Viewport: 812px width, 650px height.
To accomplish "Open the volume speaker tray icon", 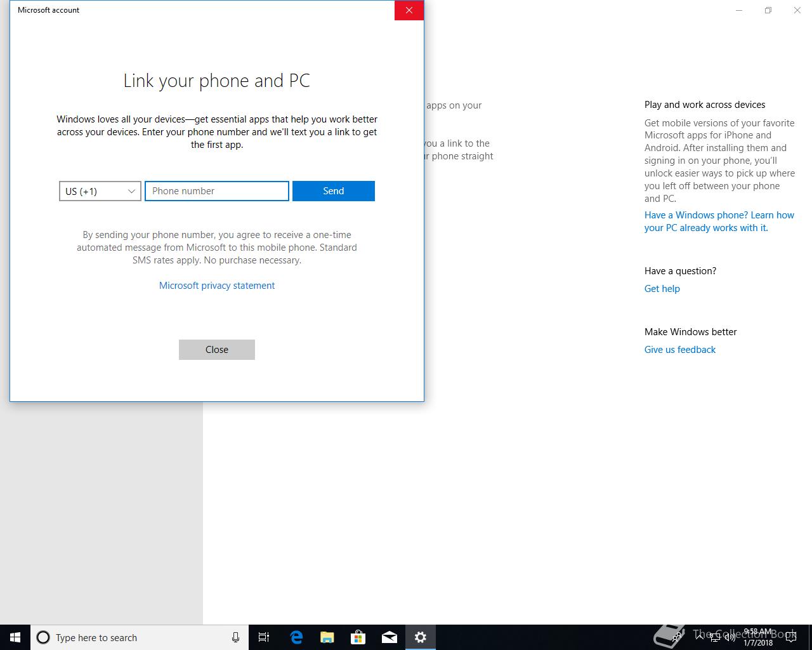I will (730, 637).
